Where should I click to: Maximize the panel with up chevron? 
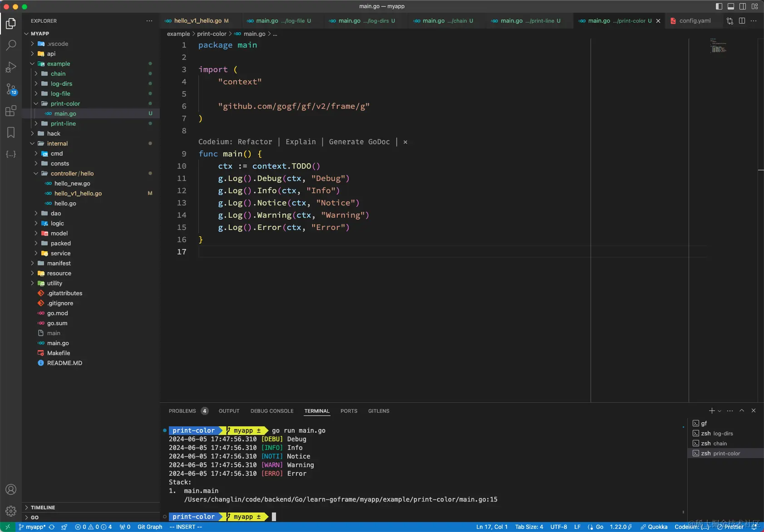[742, 410]
